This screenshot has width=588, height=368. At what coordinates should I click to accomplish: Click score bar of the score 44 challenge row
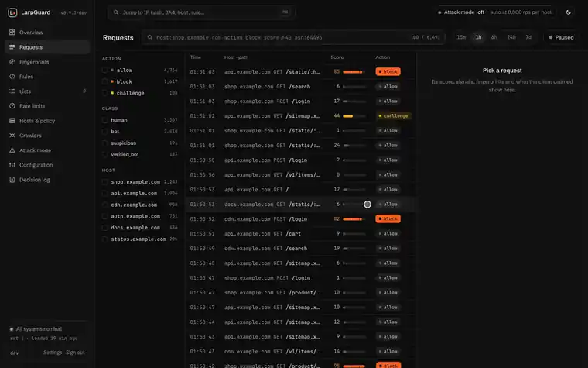click(354, 116)
